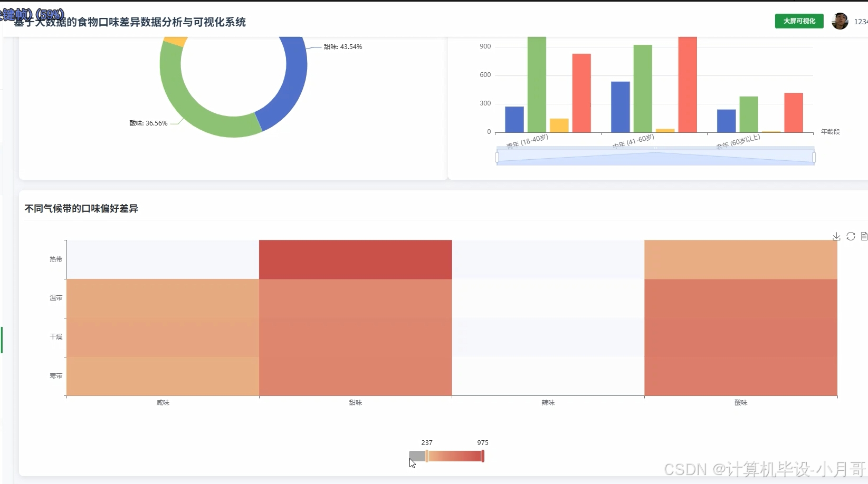Click the 不同气候带的口味偏好差异 heading
Image resolution: width=868 pixels, height=484 pixels.
(x=81, y=209)
